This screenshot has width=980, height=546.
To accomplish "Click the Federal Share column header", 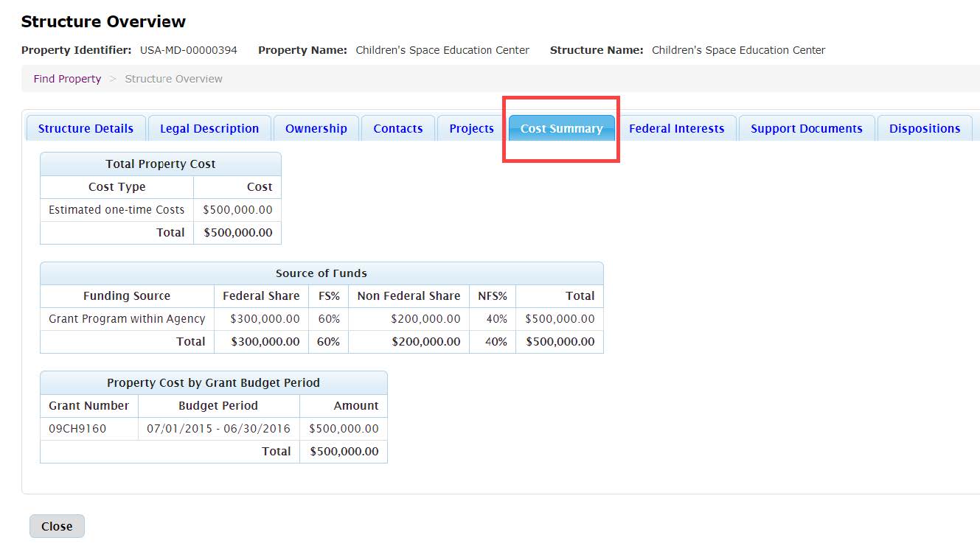I will coord(261,295).
